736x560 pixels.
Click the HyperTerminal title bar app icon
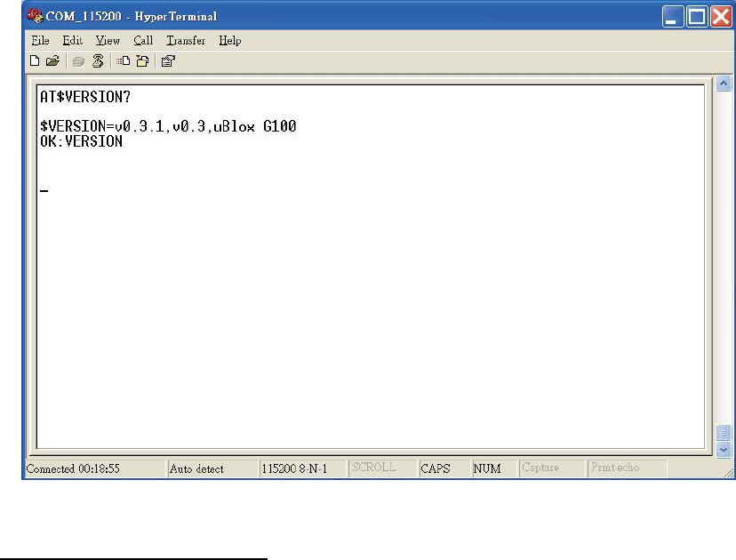pyautogui.click(x=36, y=16)
